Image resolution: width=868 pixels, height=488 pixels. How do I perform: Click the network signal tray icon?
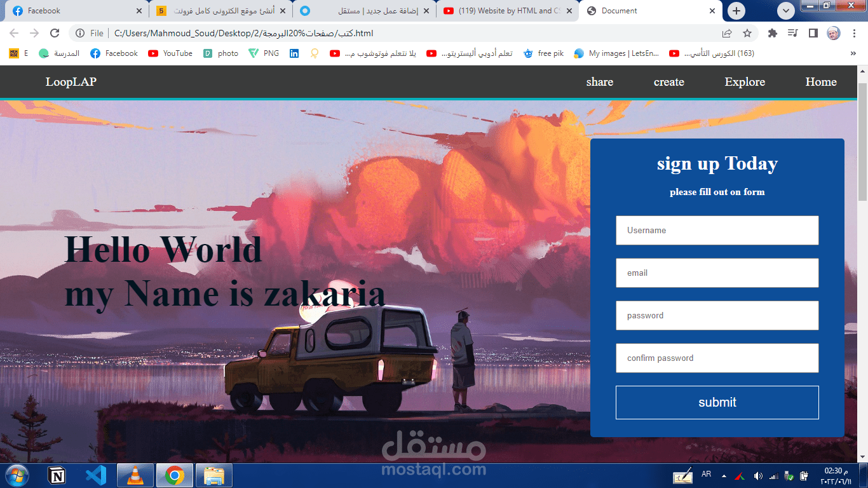773,476
